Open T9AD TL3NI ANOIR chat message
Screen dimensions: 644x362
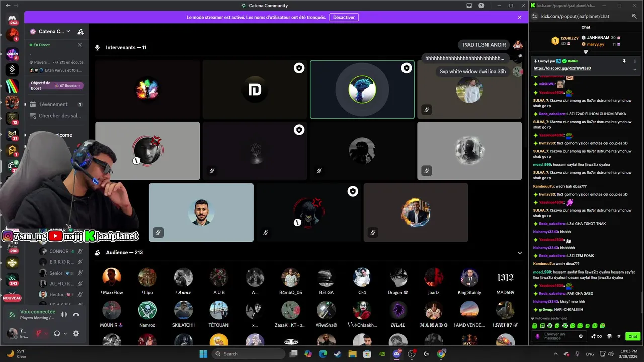coord(484,45)
